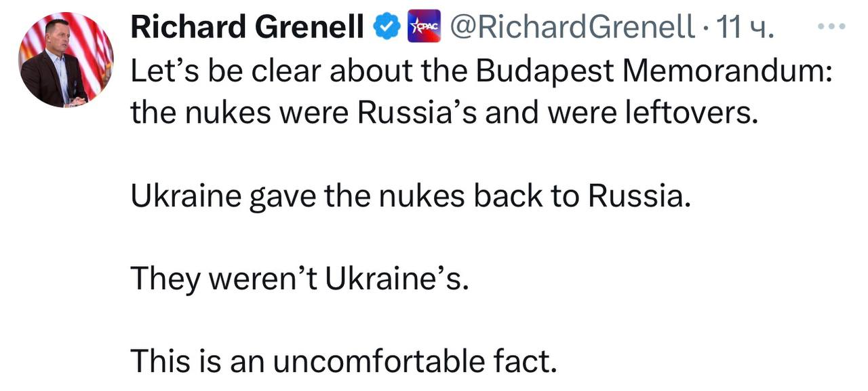The image size is (868, 391).
Task: Open Richard Grenell's profile avatar
Action: pyautogui.click(x=66, y=60)
